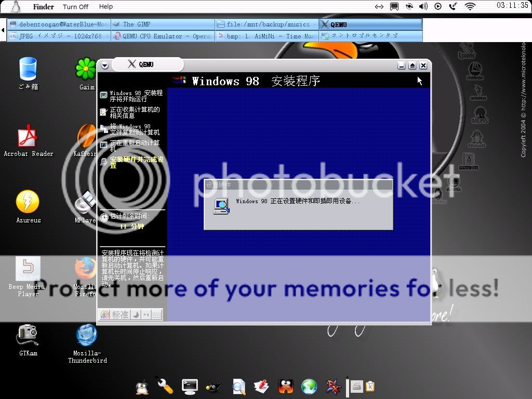This screenshot has height=399, width=532.
Task: Click the volume speaker menu bar icon
Action: click(x=423, y=6)
